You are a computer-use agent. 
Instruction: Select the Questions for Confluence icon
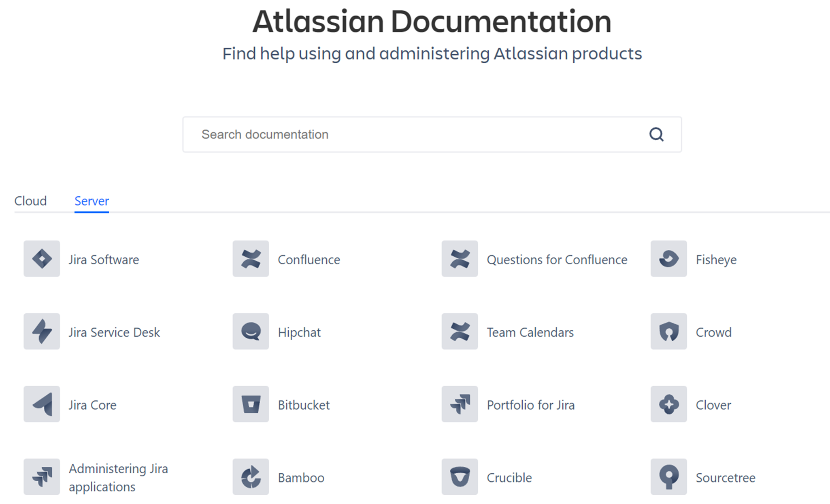(x=460, y=259)
